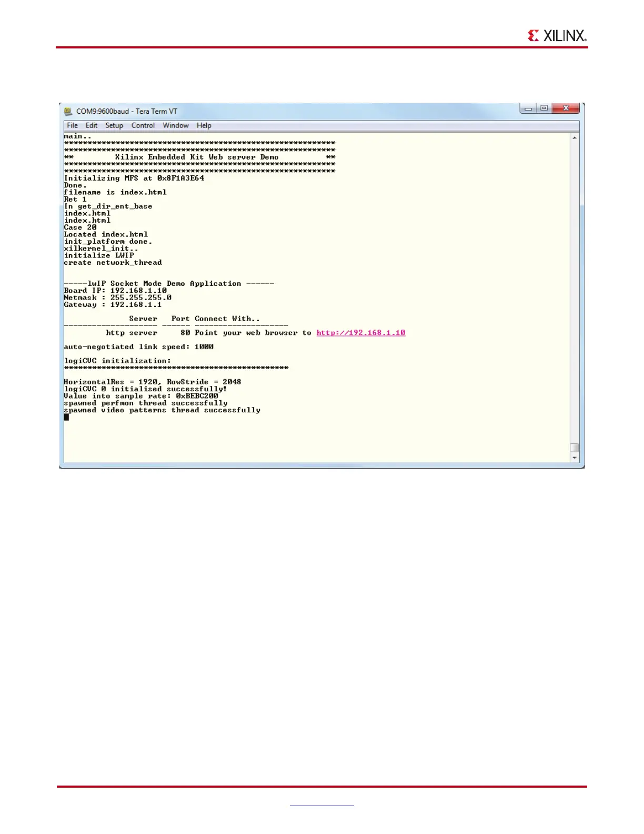Open the Control menu
The image size is (644, 834).
(143, 125)
